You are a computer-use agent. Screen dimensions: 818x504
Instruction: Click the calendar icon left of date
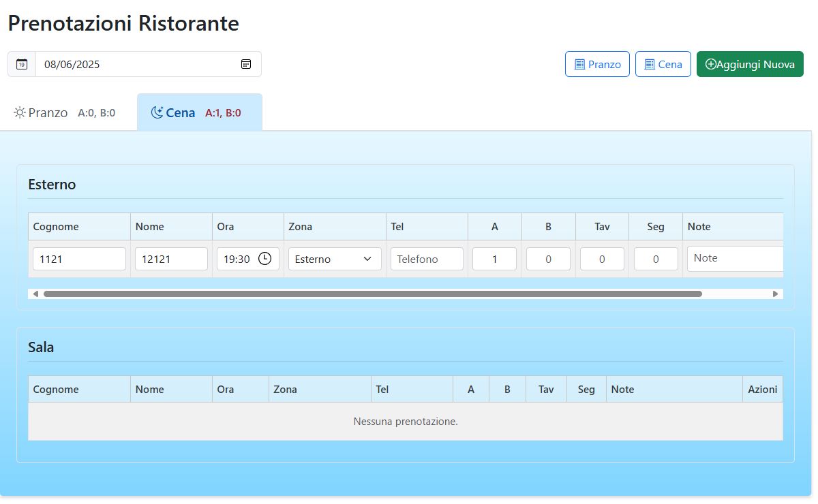[x=22, y=64]
